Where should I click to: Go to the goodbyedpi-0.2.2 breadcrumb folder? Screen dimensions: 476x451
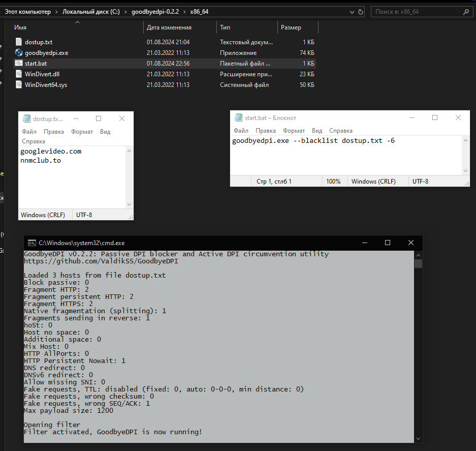click(155, 12)
